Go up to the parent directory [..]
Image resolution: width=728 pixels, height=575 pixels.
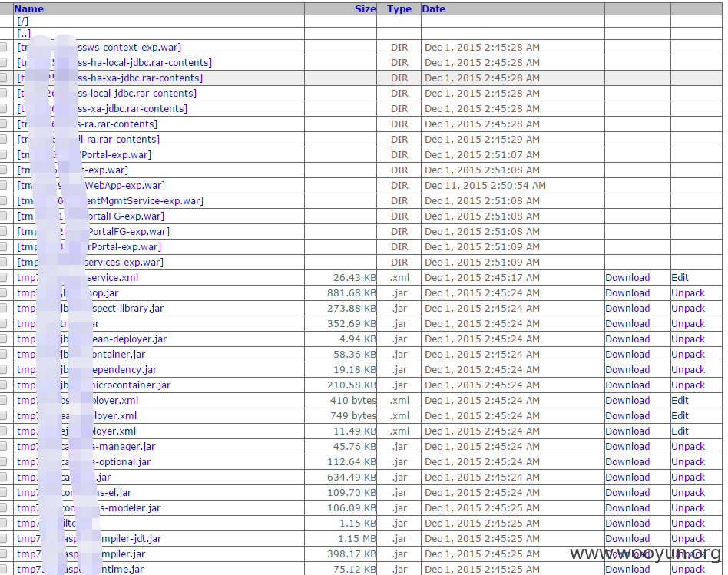click(x=24, y=34)
